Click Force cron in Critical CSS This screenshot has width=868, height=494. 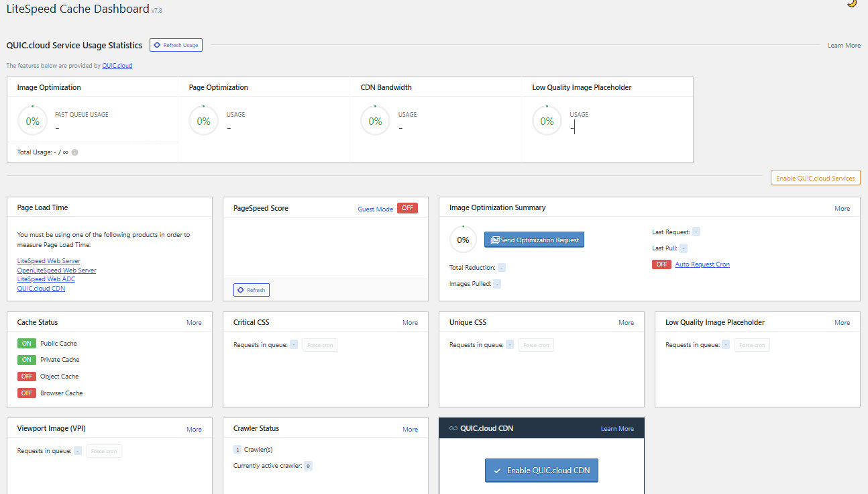click(319, 345)
